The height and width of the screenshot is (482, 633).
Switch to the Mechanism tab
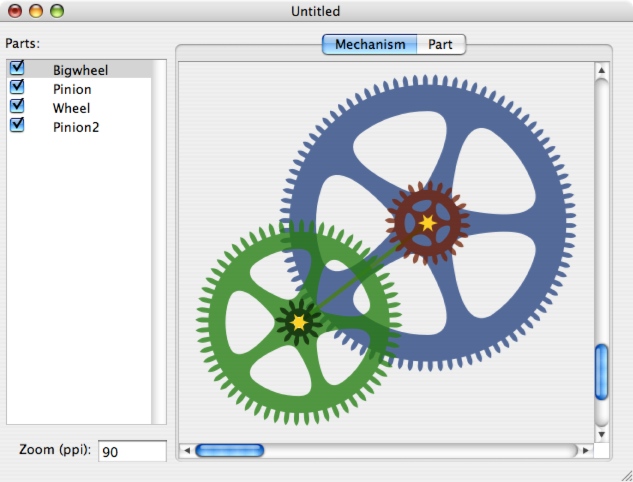(370, 44)
